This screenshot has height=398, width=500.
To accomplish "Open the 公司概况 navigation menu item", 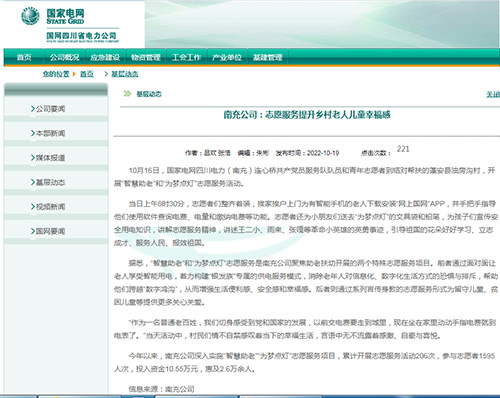I will 65,57.
